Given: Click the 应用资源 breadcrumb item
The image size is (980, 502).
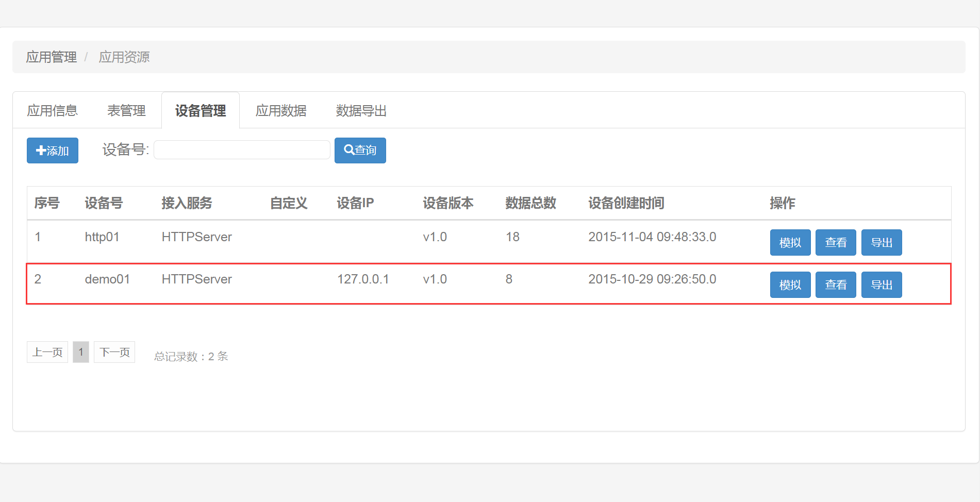Looking at the screenshot, I should 124,57.
